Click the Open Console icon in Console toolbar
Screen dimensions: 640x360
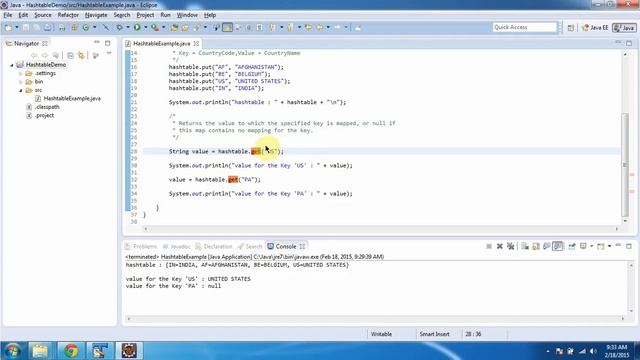(601, 246)
